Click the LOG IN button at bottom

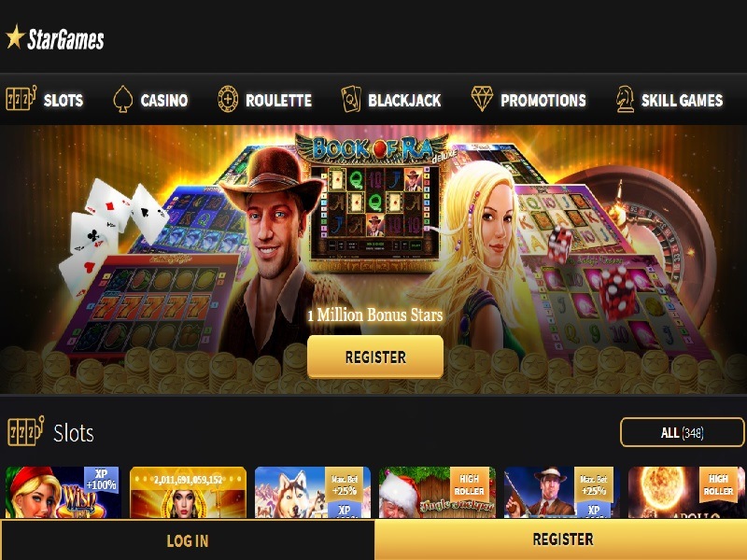pos(188,540)
